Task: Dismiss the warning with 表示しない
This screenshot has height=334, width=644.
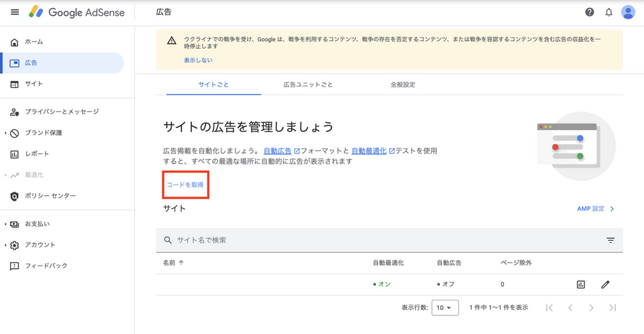Action: pos(198,60)
